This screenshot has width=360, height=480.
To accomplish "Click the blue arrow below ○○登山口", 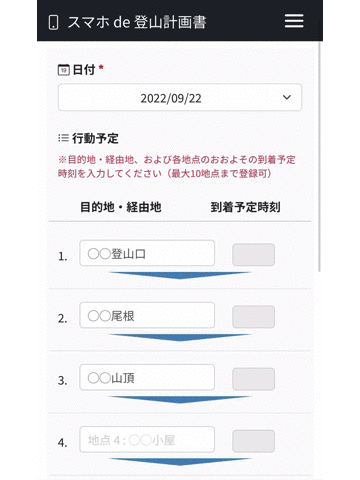I will point(180,275).
